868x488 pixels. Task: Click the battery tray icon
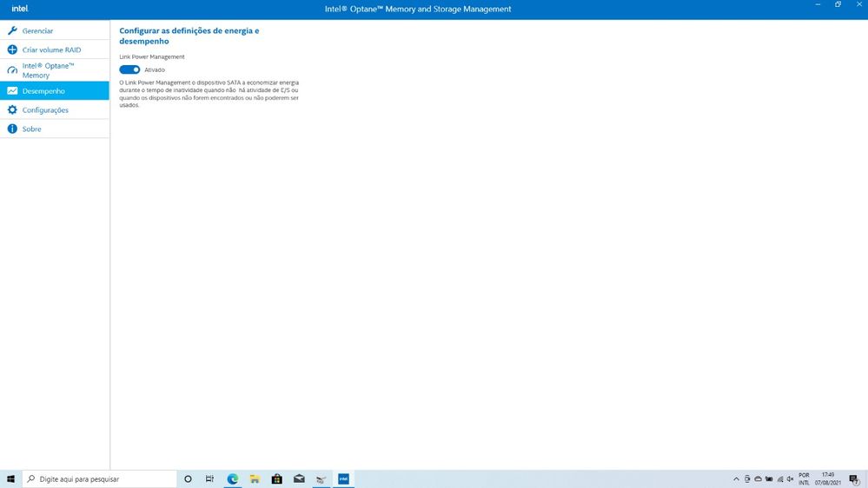pos(769,479)
